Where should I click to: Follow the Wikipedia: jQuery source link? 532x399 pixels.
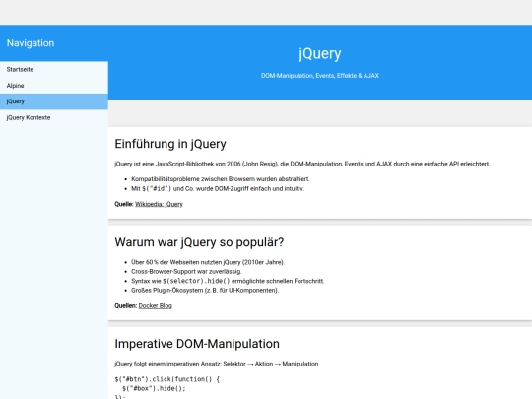click(159, 204)
